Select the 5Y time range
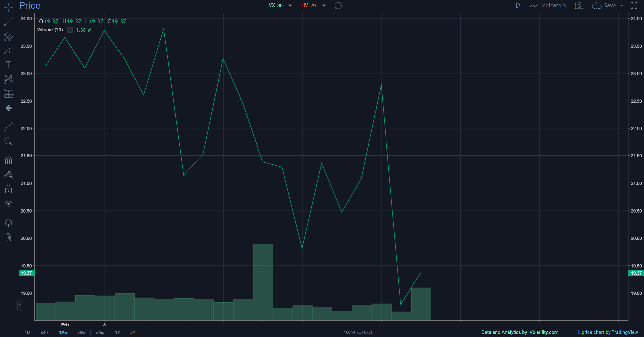The width and height of the screenshot is (644, 337). 133,332
